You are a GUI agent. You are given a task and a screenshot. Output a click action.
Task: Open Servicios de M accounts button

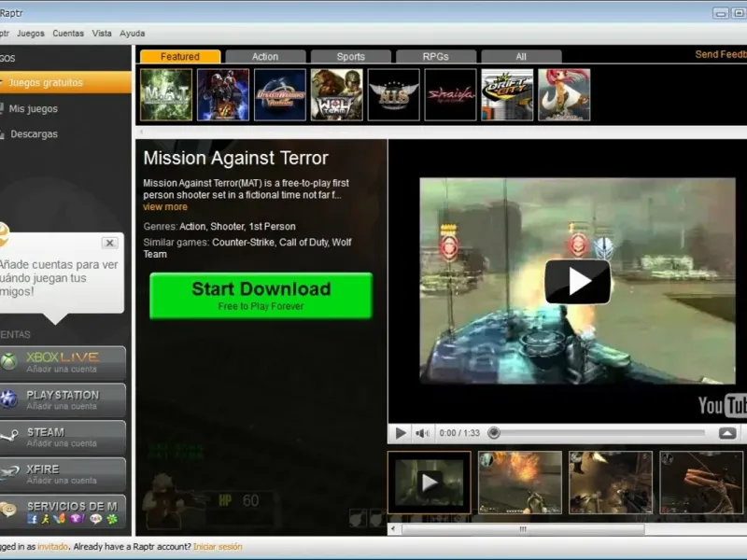pos(63,511)
